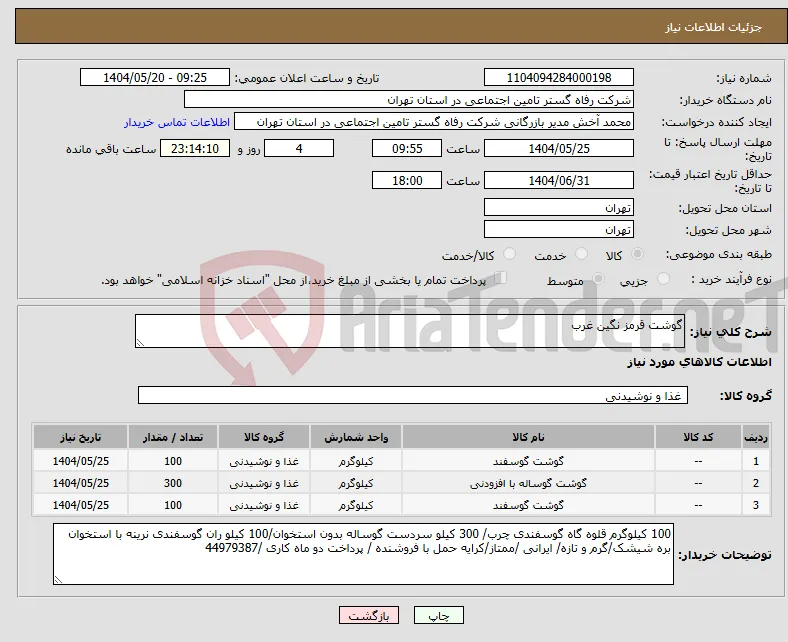The image size is (788, 642).
Task: Click the کد کالا column header
Action: pyautogui.click(x=698, y=437)
